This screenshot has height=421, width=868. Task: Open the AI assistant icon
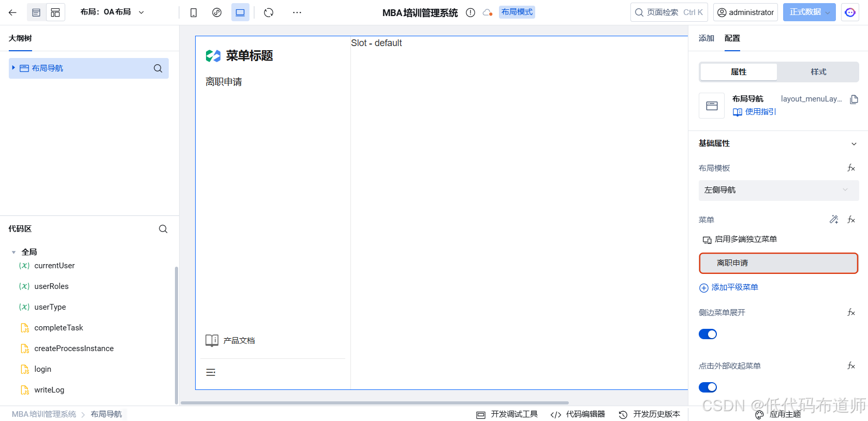[x=850, y=12]
